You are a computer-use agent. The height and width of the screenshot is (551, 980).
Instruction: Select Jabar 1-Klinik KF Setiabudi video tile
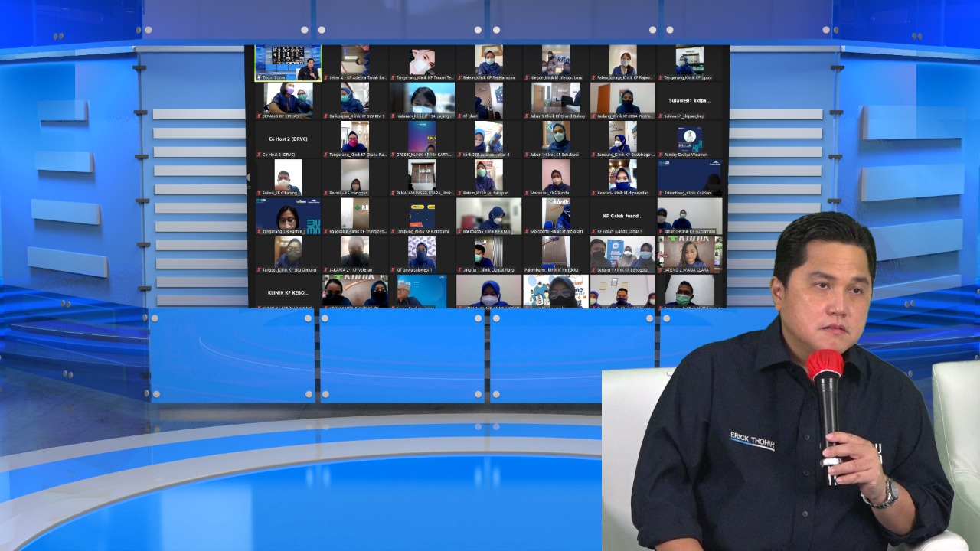pyautogui.click(x=556, y=139)
